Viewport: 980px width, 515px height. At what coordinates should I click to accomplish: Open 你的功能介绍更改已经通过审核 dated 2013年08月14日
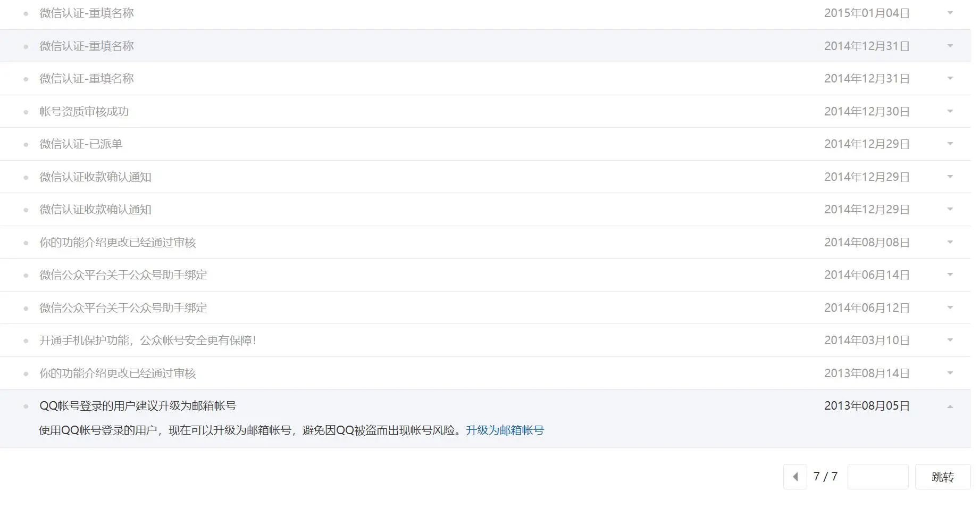118,373
